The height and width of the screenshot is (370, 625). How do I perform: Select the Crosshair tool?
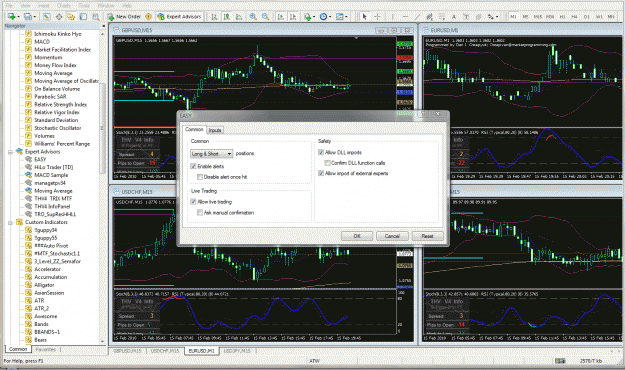(377, 16)
